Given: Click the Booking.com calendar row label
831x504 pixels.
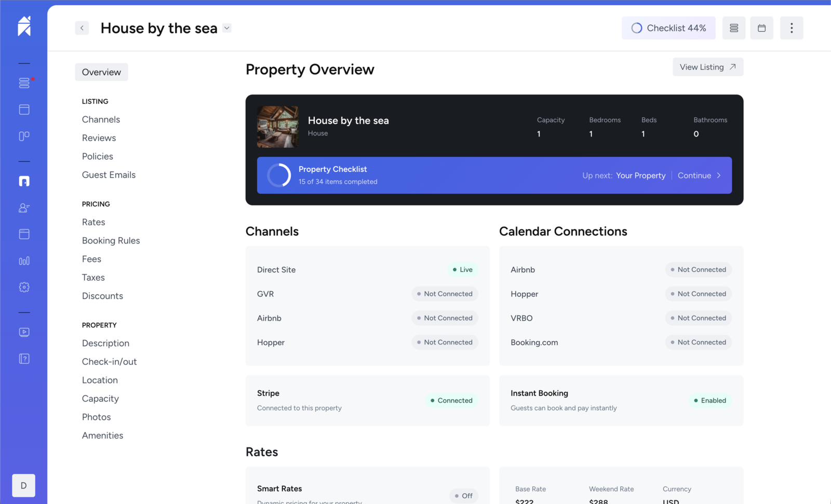Looking at the screenshot, I should pyautogui.click(x=534, y=343).
